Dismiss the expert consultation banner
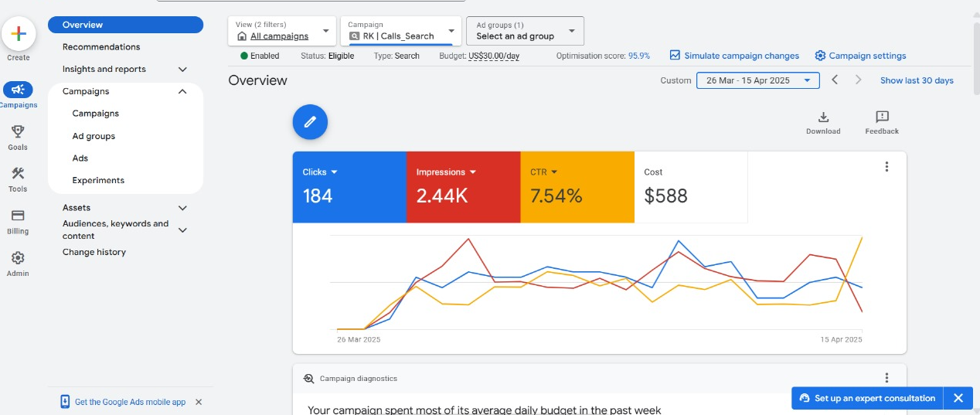Screen dimensions: 980x415 (958, 398)
